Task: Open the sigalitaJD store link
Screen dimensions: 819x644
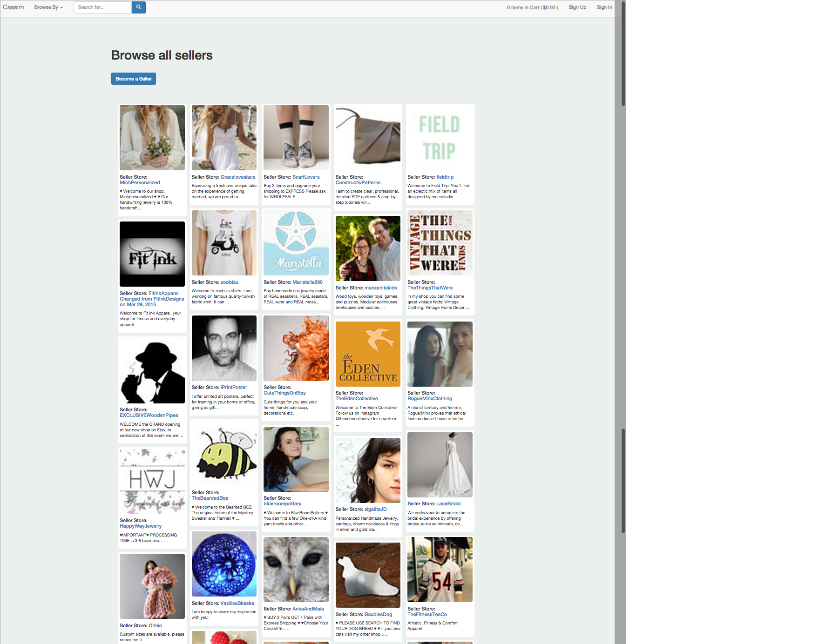Action: 375,510
